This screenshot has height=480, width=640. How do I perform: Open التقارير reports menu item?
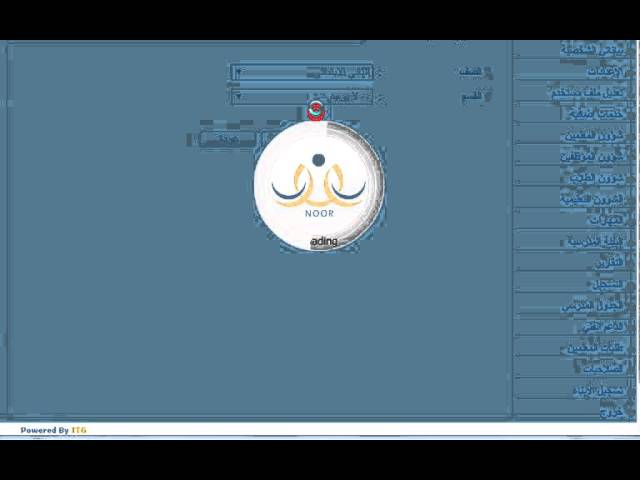coord(610,263)
